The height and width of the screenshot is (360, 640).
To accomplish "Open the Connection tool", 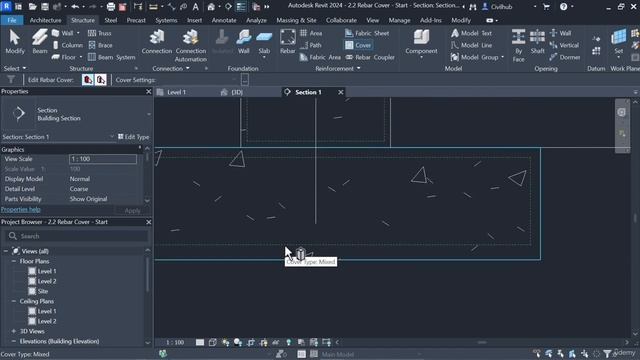I will tap(157, 42).
